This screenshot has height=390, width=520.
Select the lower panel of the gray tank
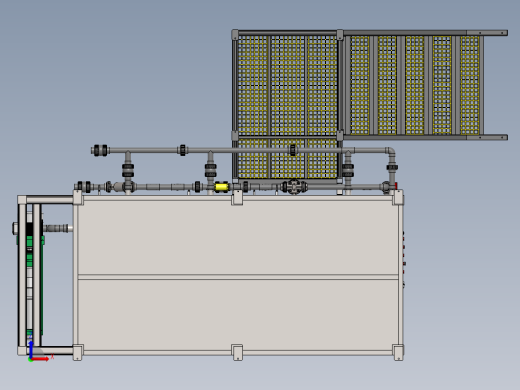(238, 315)
